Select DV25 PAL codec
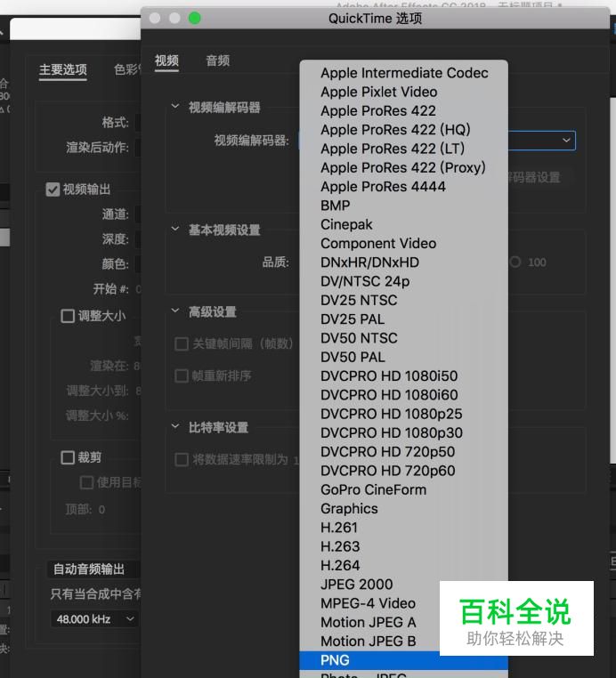The image size is (616, 678). (403, 319)
